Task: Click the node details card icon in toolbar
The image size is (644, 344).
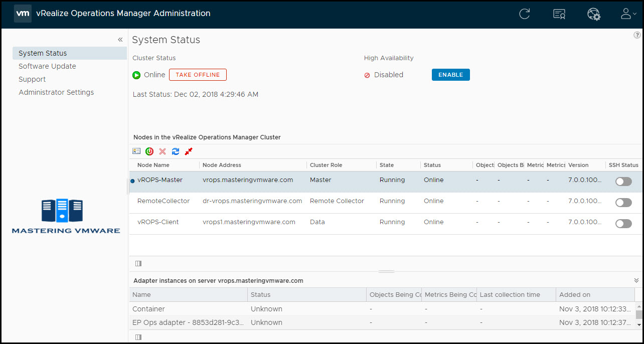Action: (136, 151)
